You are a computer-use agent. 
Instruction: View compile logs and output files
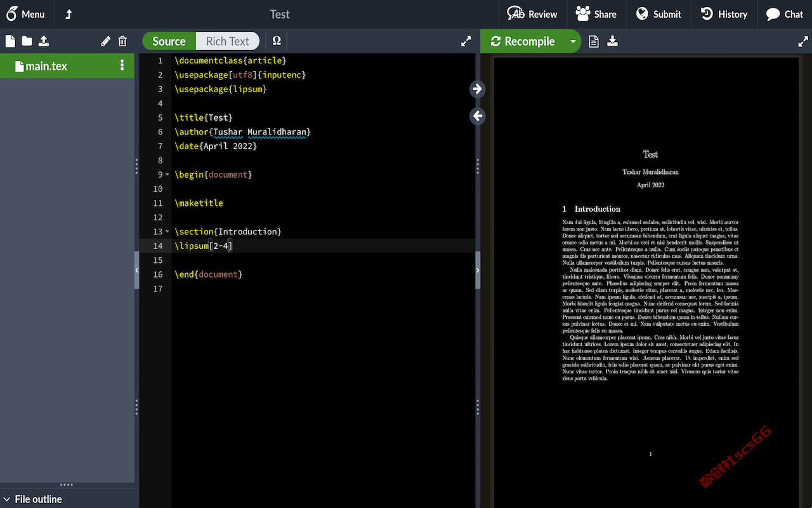tap(594, 41)
